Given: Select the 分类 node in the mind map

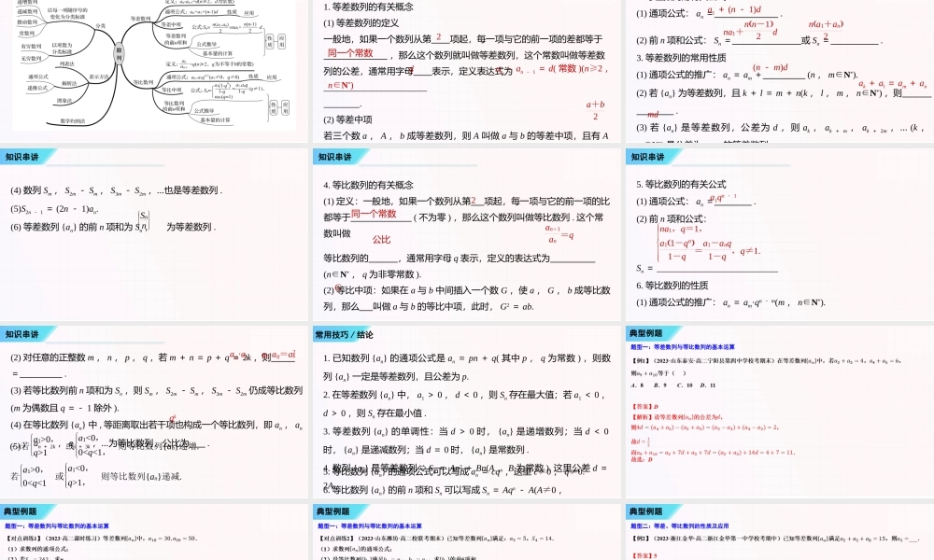Looking at the screenshot, I should [100, 28].
